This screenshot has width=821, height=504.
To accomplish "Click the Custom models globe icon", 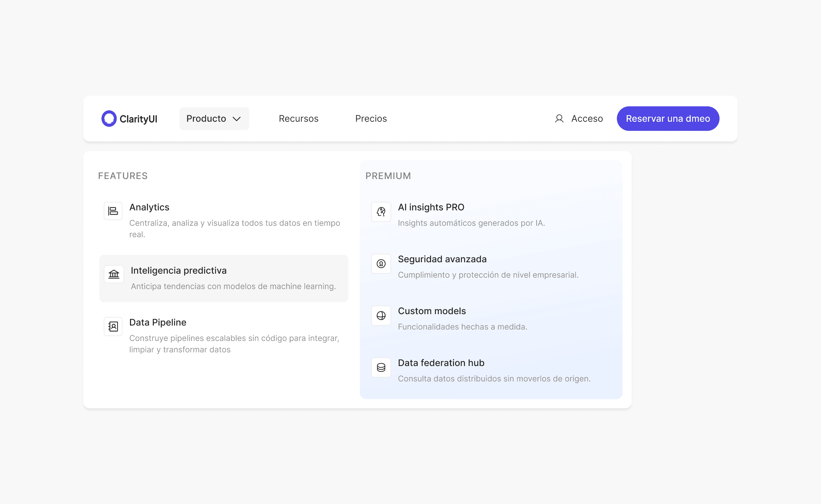I will [x=381, y=315].
